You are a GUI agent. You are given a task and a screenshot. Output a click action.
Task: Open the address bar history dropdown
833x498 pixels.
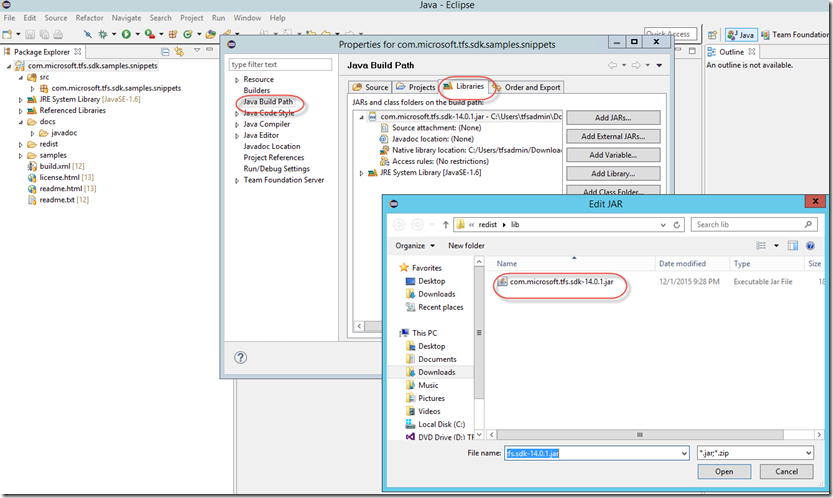663,225
